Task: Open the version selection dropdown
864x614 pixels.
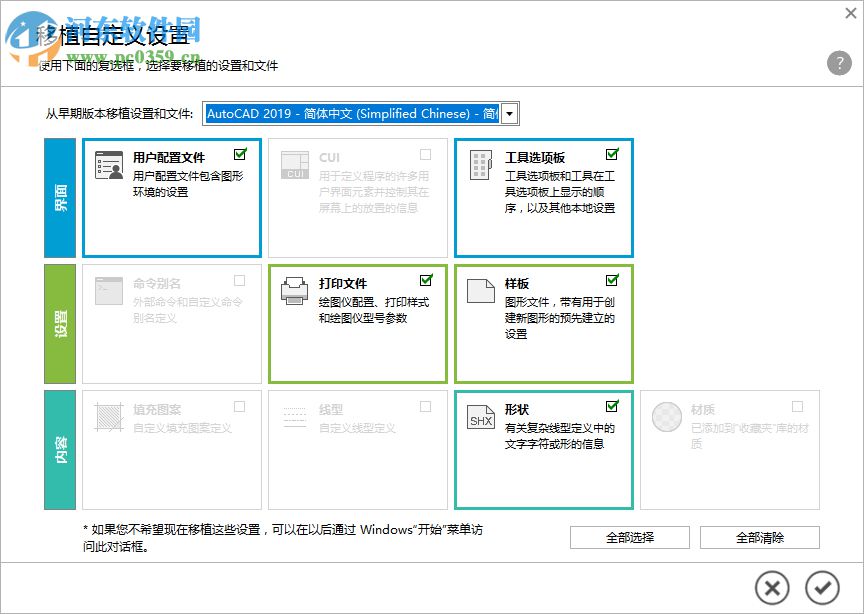Action: 355,113
